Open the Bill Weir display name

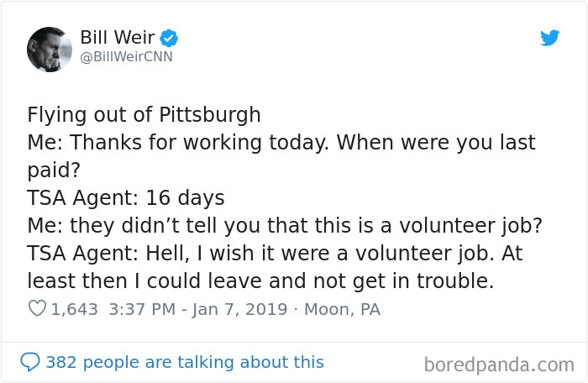[x=118, y=38]
